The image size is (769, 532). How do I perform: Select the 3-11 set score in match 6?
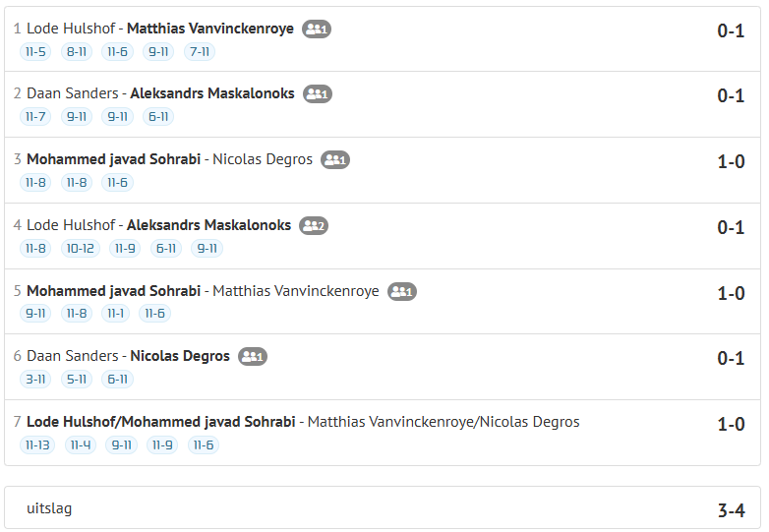click(35, 380)
